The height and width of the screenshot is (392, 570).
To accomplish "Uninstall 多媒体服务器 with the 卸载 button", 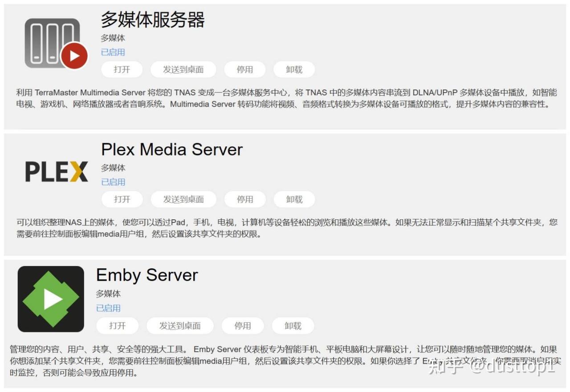I will [x=294, y=69].
